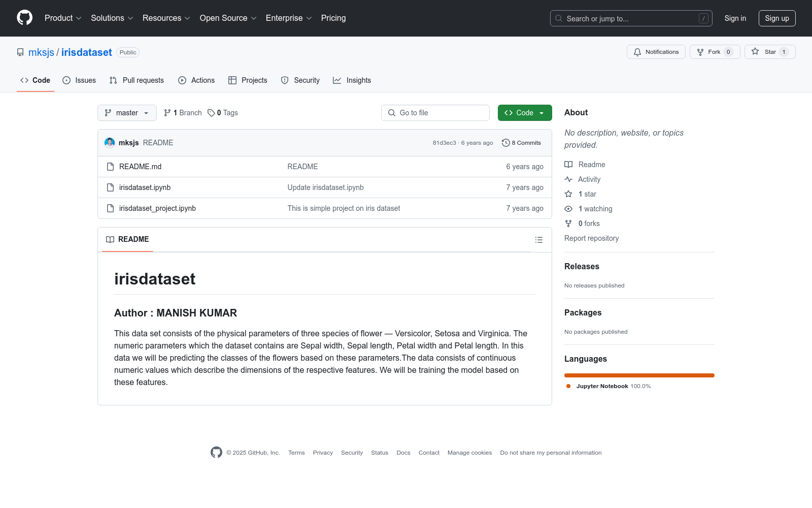
Task: Click the repository icon beside mksjs
Action: click(x=20, y=52)
